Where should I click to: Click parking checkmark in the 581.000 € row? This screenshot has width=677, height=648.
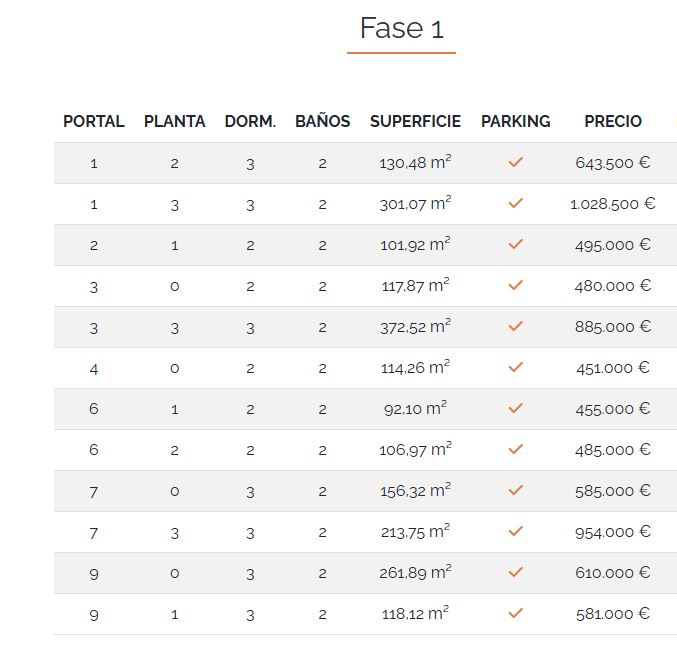click(516, 614)
